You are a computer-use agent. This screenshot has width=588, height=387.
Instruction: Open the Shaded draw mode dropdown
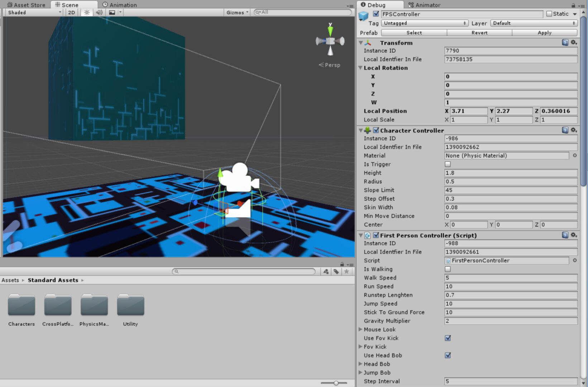point(32,12)
